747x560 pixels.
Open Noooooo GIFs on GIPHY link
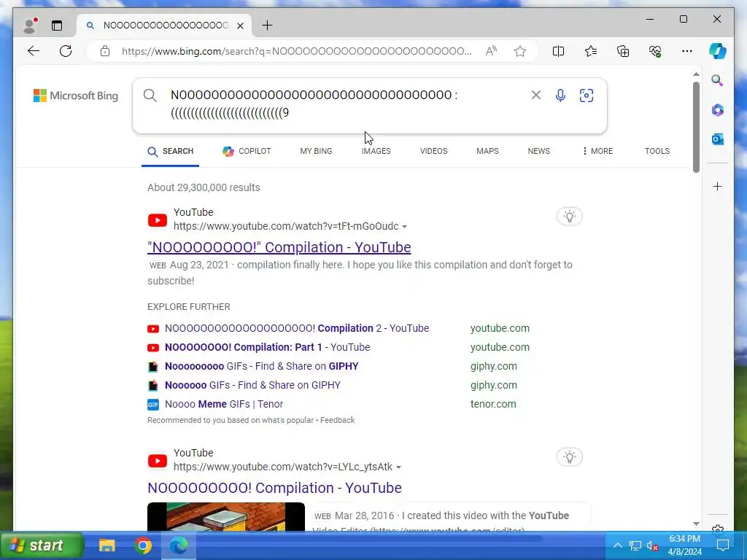[x=252, y=385]
